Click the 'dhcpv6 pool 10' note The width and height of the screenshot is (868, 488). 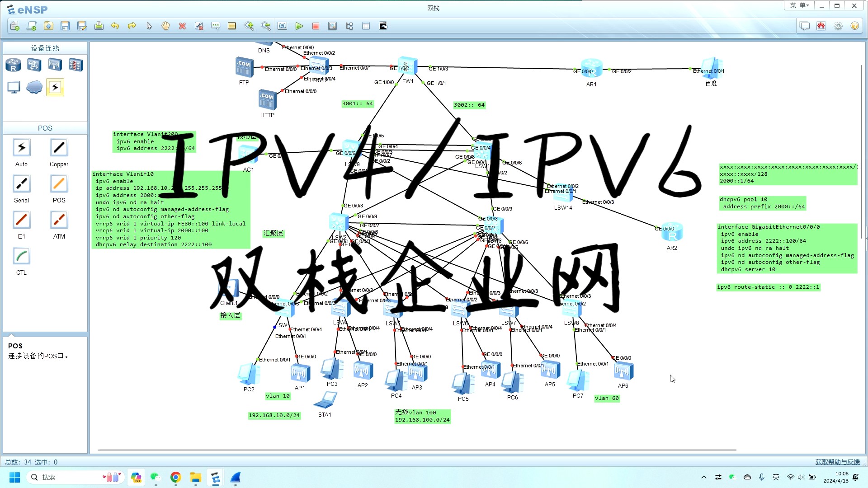(x=762, y=203)
